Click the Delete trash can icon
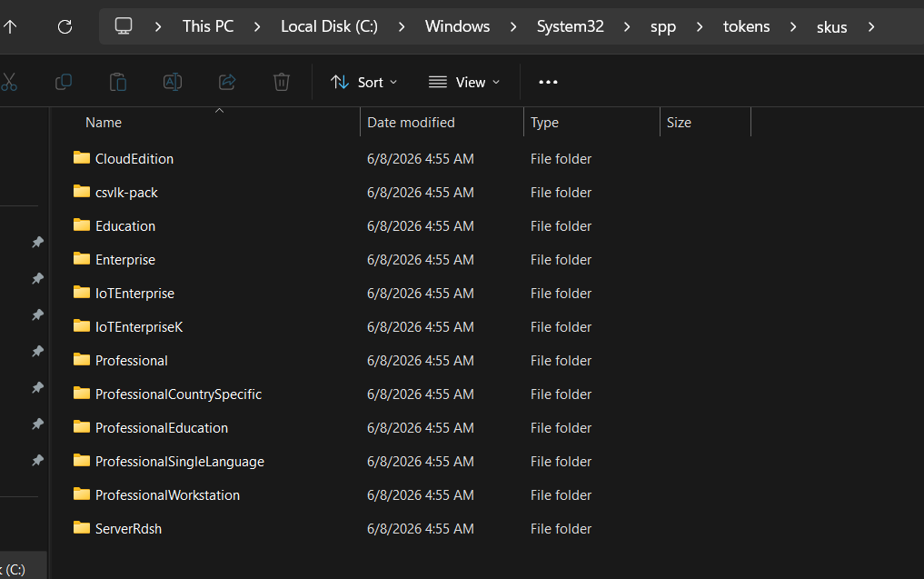 282,82
